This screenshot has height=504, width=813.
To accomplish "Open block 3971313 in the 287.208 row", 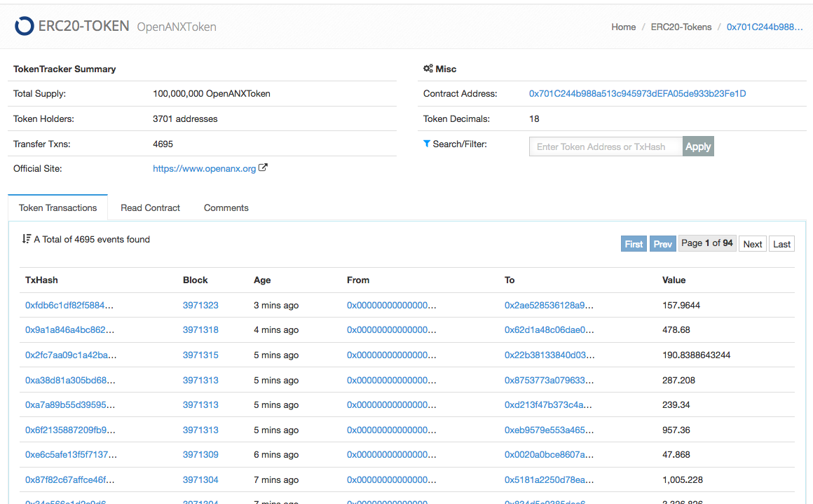I will click(200, 380).
